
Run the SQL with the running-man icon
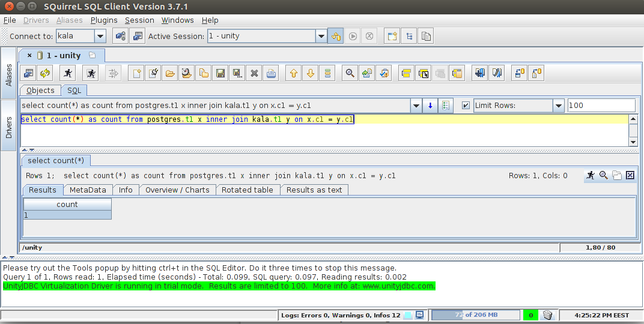point(68,73)
